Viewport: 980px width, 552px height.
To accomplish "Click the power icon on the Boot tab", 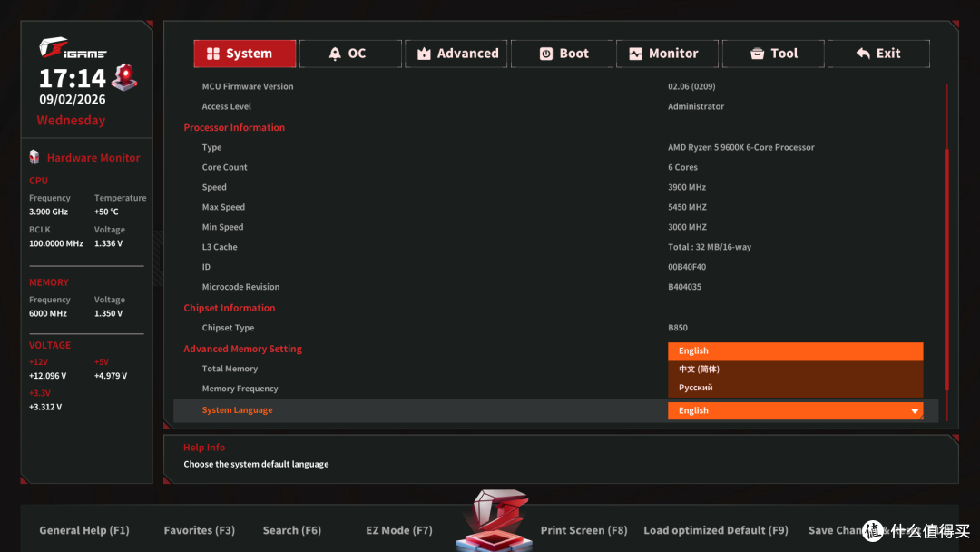I will [x=545, y=54].
